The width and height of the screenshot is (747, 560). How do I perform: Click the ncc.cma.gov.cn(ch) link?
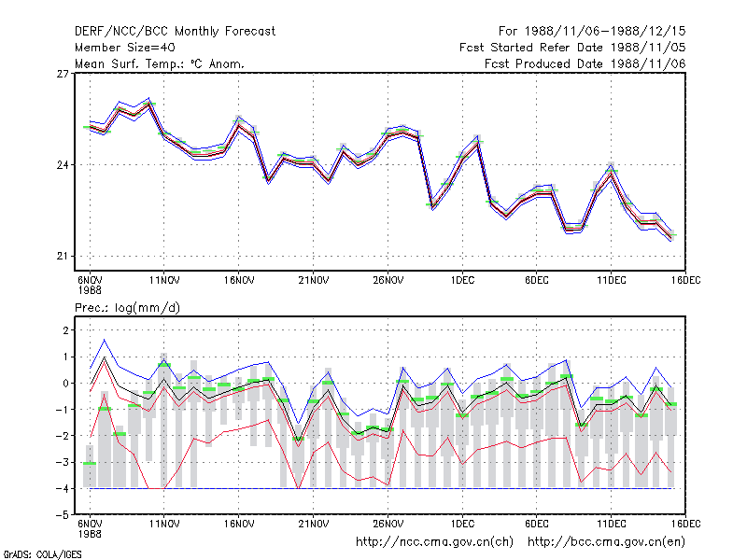pyautogui.click(x=434, y=542)
